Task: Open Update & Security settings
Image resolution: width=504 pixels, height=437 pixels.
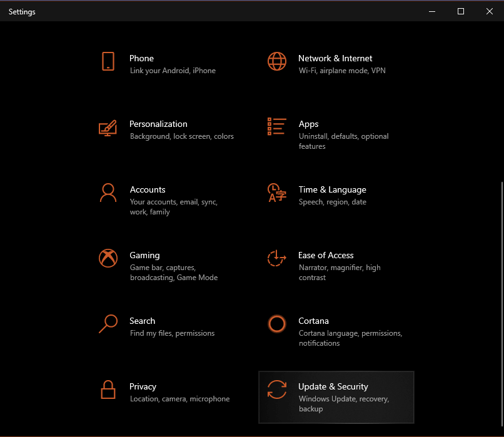Action: pyautogui.click(x=336, y=397)
